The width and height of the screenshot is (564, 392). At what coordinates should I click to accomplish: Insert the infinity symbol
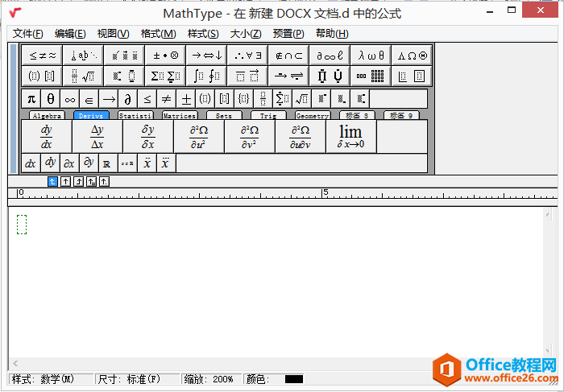[69, 98]
